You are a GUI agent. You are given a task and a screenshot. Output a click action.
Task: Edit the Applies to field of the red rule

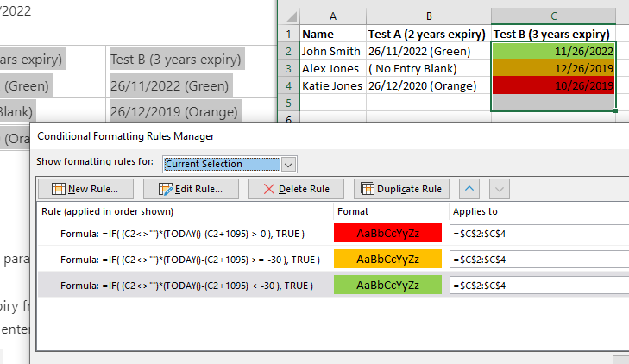click(539, 234)
